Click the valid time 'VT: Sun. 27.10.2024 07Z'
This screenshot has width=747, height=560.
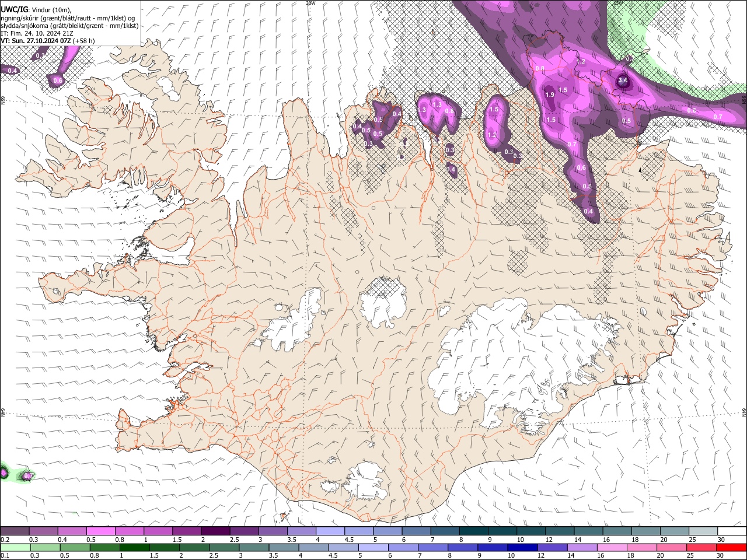point(36,41)
